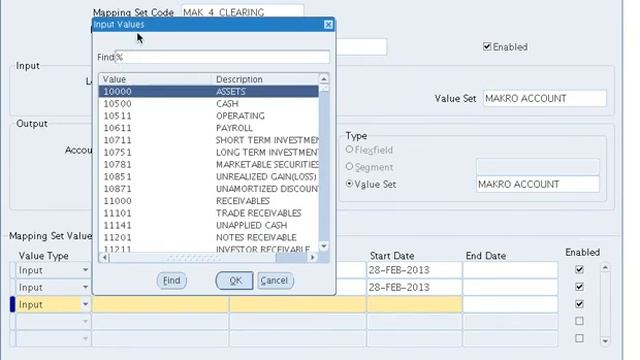The width and height of the screenshot is (640, 360).
Task: Click Input Value Set field MAKRO ACCOUNT
Action: [x=545, y=98]
